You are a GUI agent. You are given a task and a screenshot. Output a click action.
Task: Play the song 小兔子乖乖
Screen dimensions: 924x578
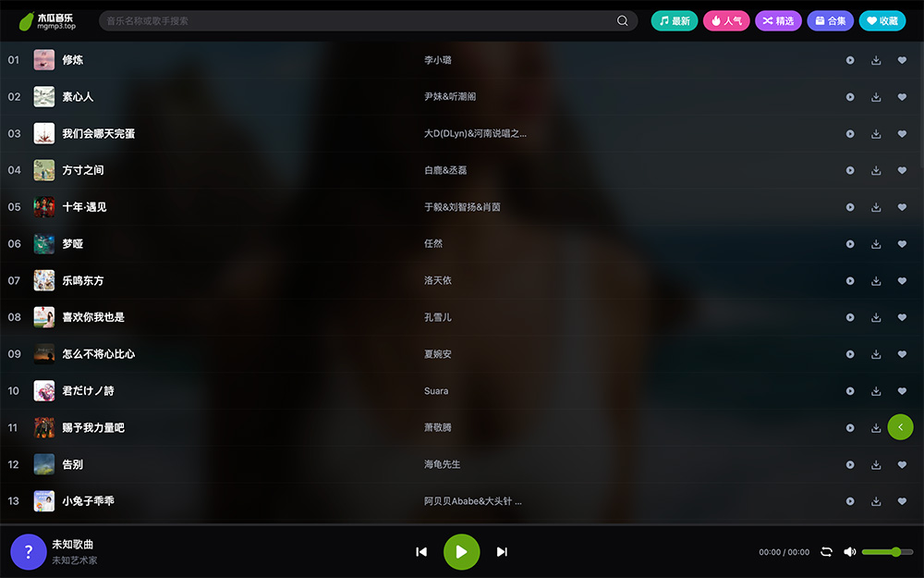(850, 501)
